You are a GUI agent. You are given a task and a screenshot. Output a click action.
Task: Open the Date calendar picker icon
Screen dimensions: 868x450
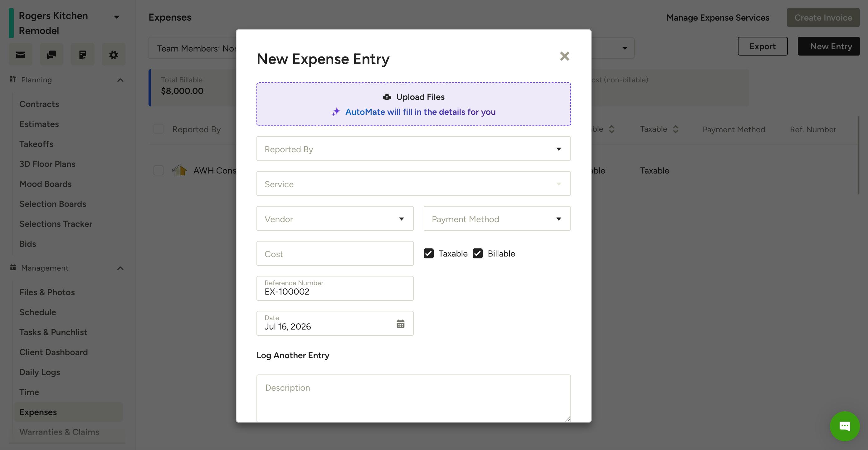(x=400, y=324)
